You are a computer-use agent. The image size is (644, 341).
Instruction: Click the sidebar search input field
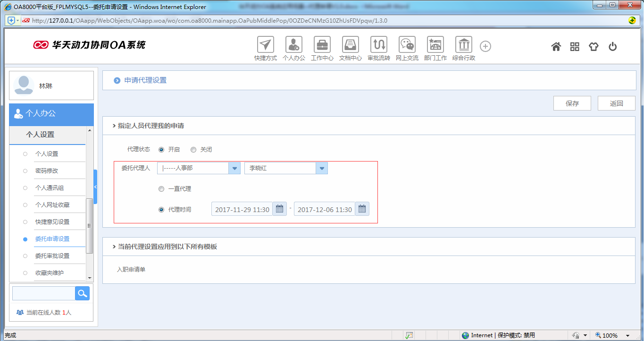[x=43, y=293]
